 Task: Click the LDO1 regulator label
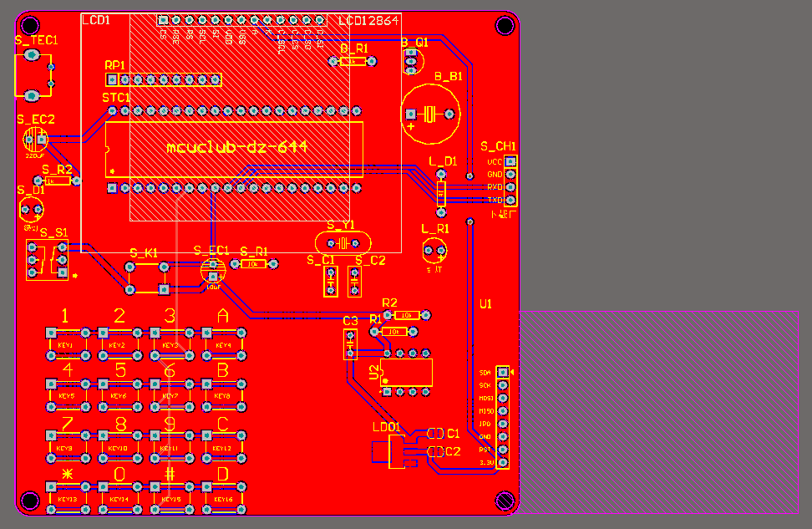click(387, 427)
